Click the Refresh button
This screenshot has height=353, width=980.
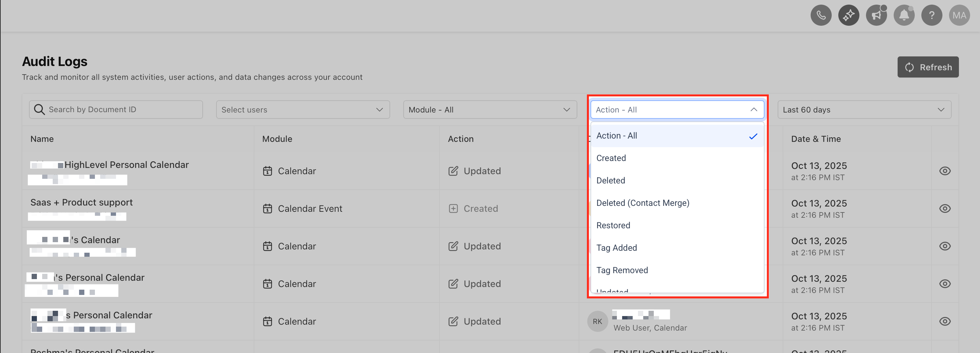[x=928, y=67]
